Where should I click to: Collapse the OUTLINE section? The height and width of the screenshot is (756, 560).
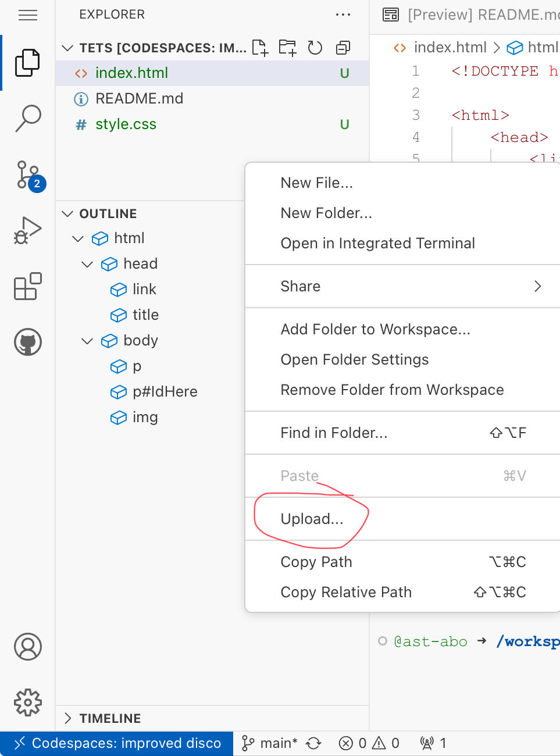pyautogui.click(x=68, y=214)
